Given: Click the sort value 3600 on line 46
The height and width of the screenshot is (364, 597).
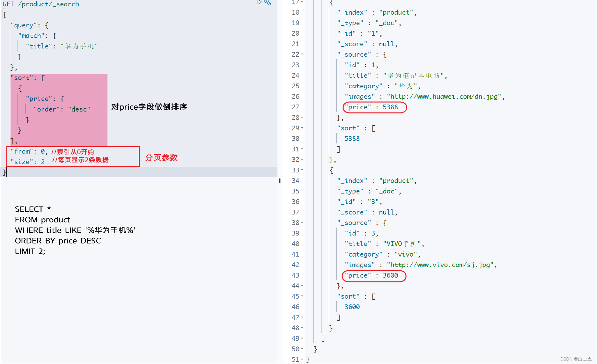Looking at the screenshot, I should (x=352, y=307).
